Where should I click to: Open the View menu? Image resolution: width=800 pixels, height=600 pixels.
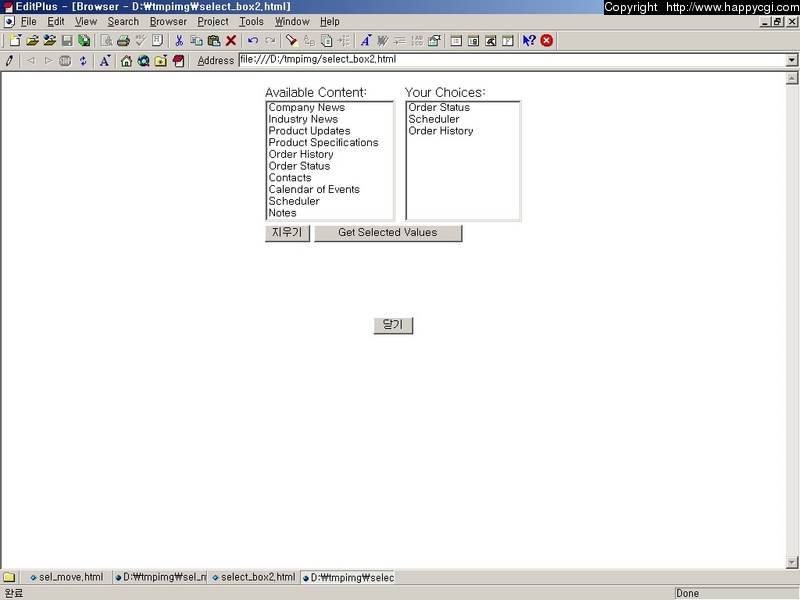click(x=86, y=21)
